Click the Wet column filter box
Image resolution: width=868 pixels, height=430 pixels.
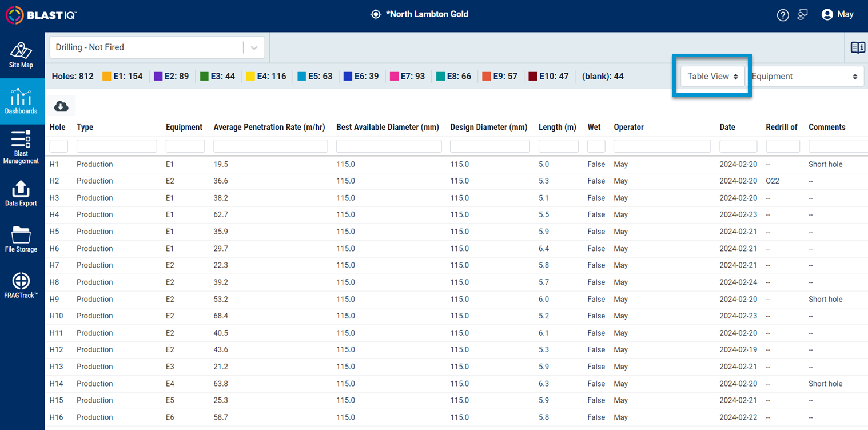tap(596, 146)
